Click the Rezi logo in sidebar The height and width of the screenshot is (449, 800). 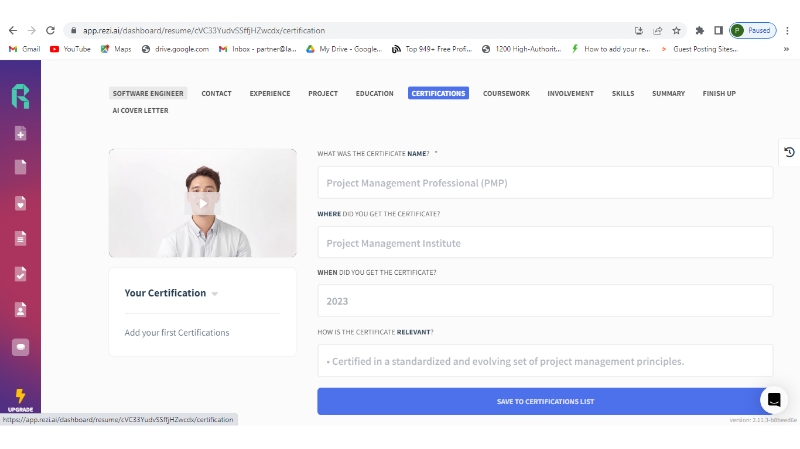pos(20,96)
